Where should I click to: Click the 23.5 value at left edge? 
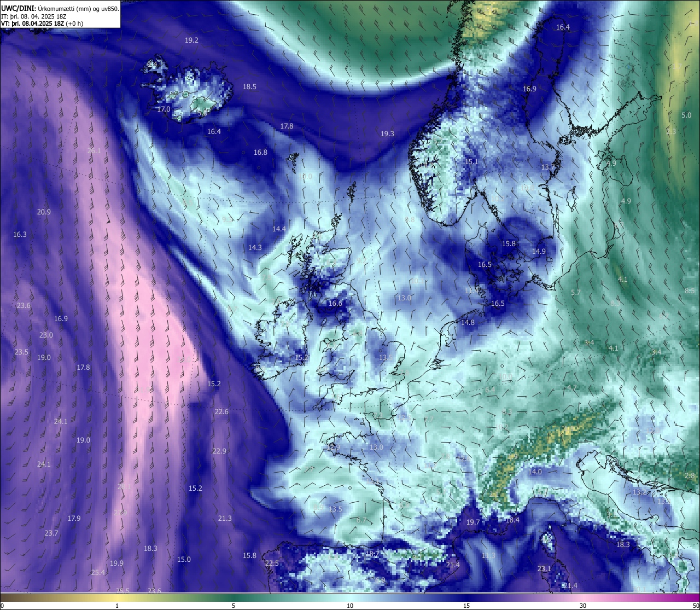coord(21,352)
